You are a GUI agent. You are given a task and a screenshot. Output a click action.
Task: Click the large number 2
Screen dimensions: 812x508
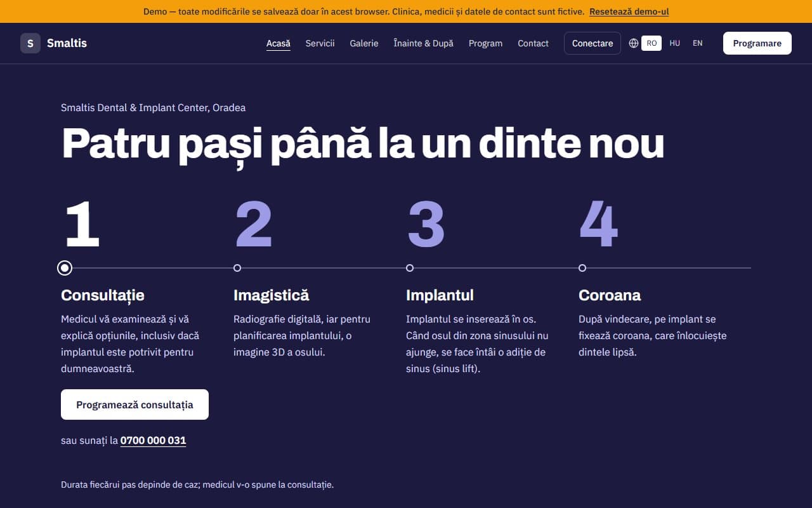point(254,224)
